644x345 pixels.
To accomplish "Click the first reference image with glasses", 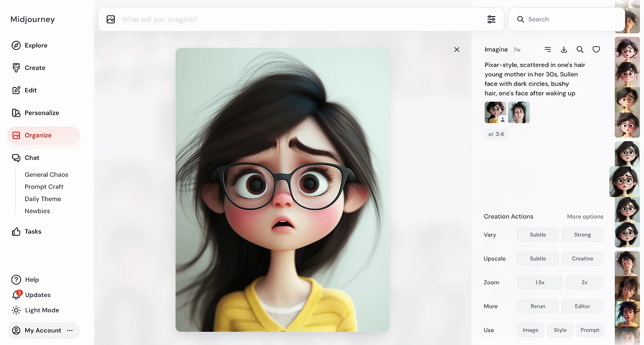I will [495, 112].
